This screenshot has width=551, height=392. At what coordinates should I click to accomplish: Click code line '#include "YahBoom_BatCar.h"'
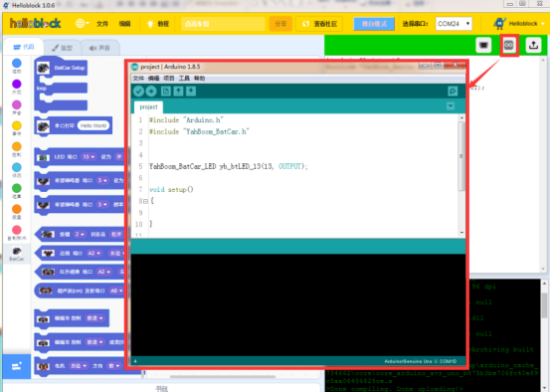pos(199,131)
